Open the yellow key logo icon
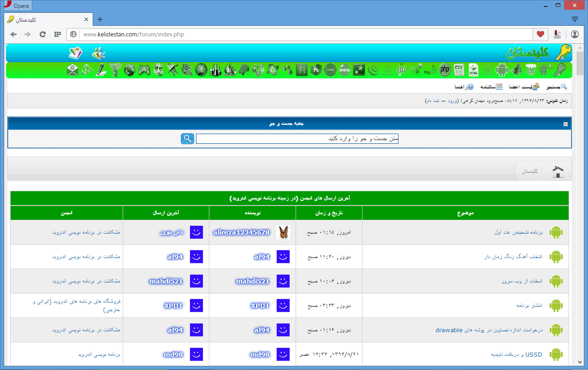Image resolution: width=588 pixels, height=370 pixels. tap(563, 53)
